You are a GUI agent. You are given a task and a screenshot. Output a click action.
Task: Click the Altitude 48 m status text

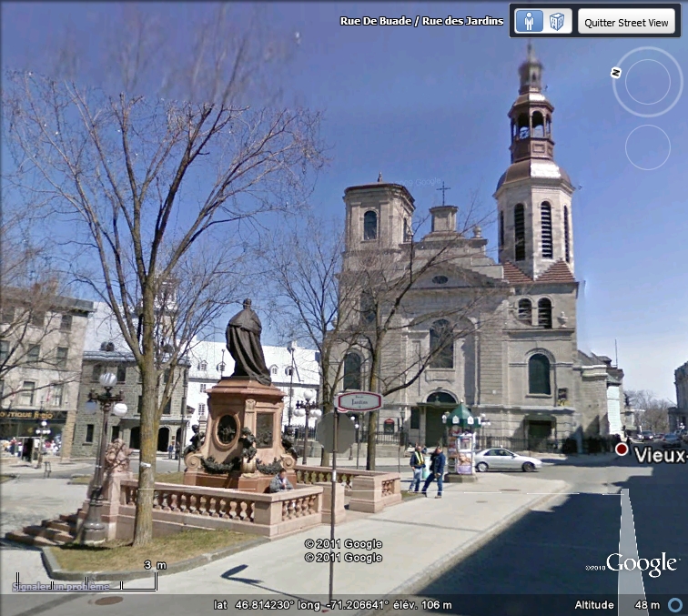tap(617, 605)
